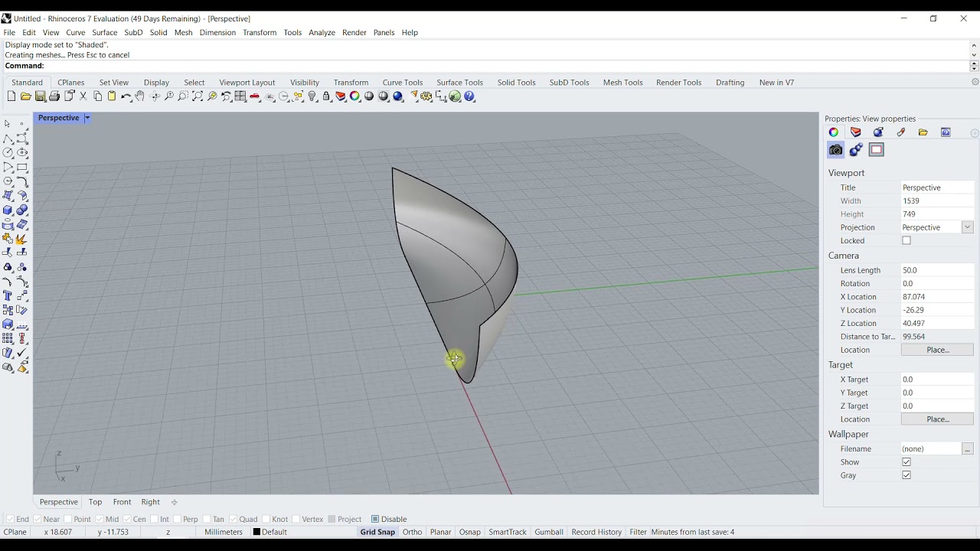
Task: Click the Lens Length value field
Action: (x=937, y=270)
